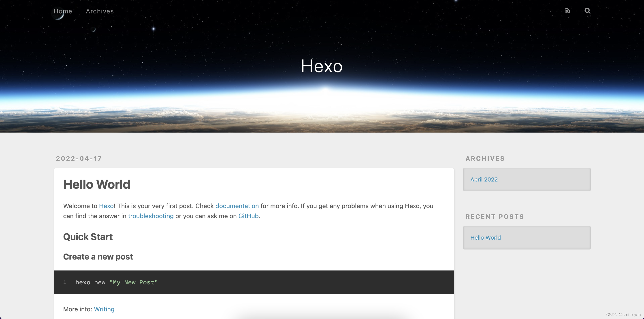Click the ARCHIVES sidebar heading
The width and height of the screenshot is (644, 319).
pos(485,158)
